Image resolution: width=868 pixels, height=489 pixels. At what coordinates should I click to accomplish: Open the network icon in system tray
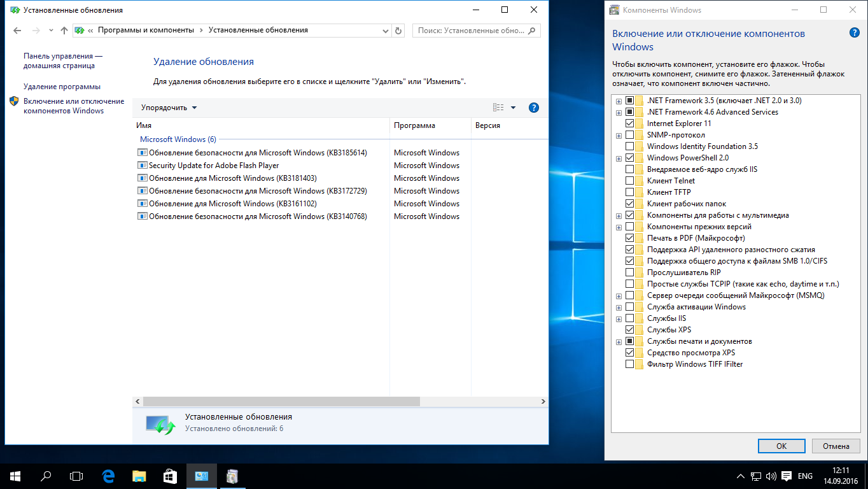(x=756, y=476)
